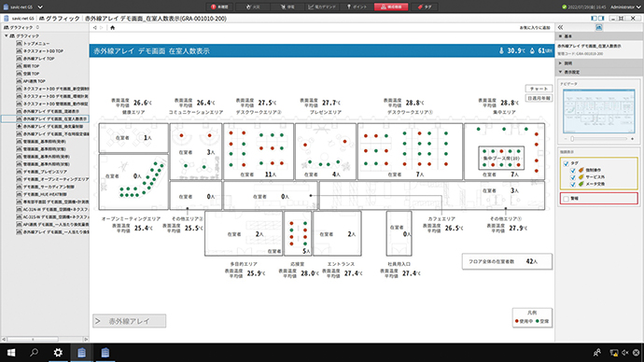Open the タグ tag toolbar button
The width and height of the screenshot is (644, 362).
coord(425,7)
